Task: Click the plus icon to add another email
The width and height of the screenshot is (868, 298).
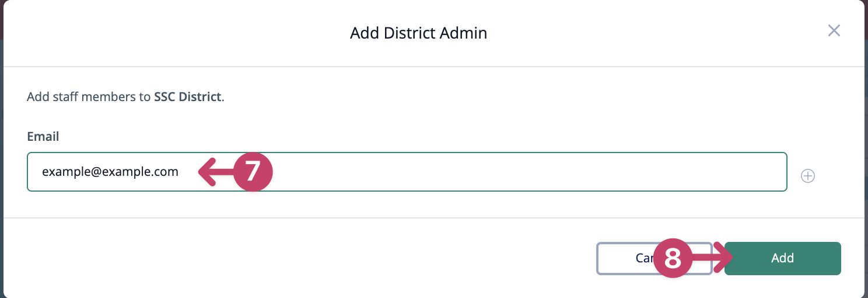Action: 807,176
